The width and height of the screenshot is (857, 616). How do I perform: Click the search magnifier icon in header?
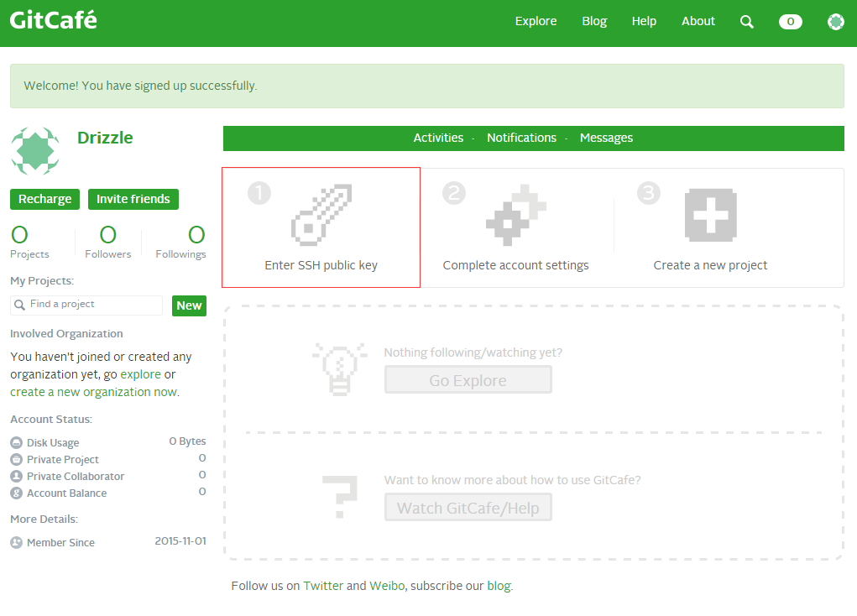746,22
